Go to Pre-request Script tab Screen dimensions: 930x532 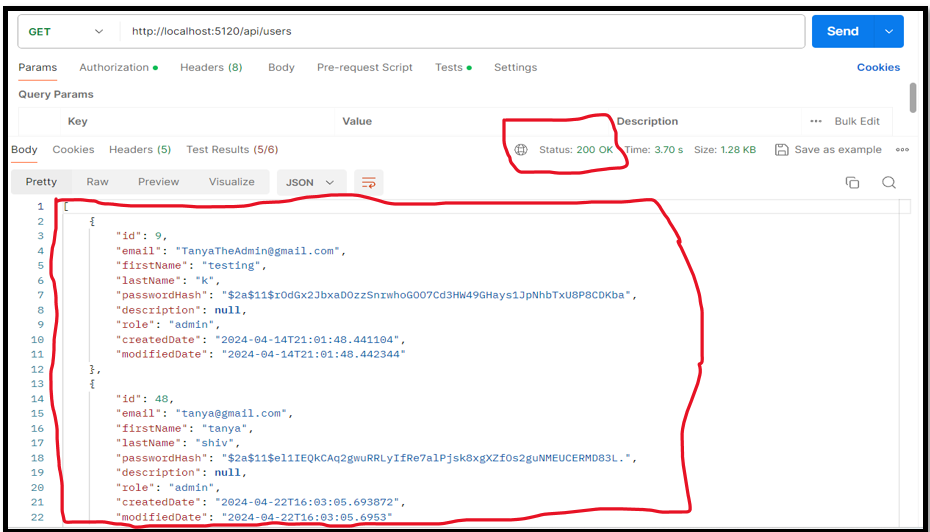click(x=364, y=68)
